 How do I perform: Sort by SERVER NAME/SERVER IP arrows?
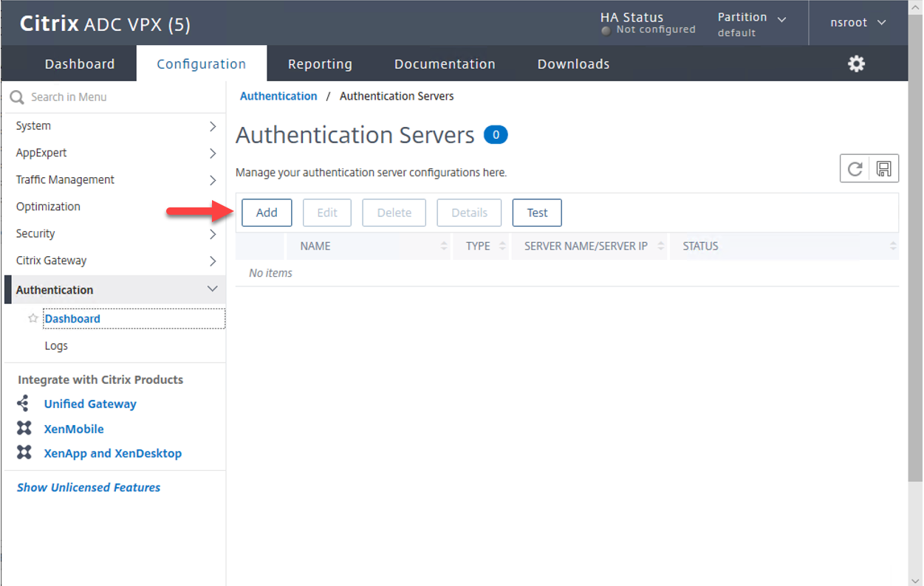[660, 247]
